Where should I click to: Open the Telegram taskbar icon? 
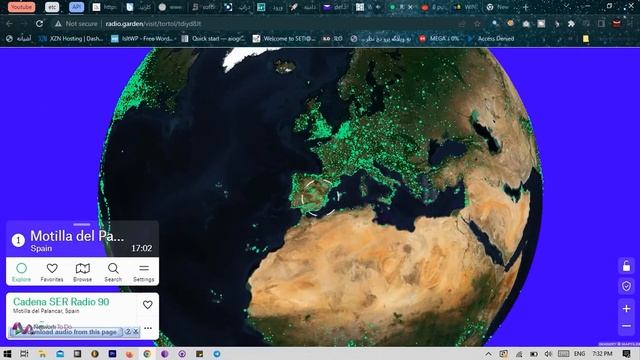(x=217, y=353)
